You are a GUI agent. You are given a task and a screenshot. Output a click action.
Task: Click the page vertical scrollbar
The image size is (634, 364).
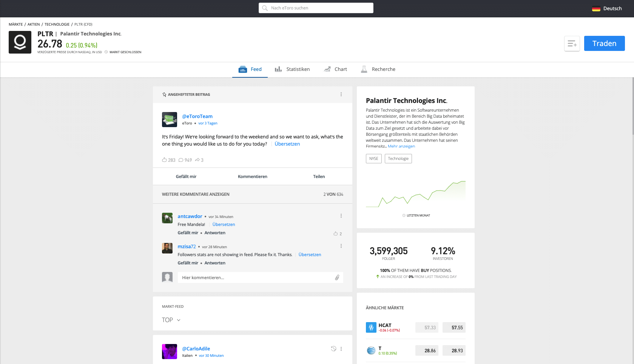pos(632,107)
